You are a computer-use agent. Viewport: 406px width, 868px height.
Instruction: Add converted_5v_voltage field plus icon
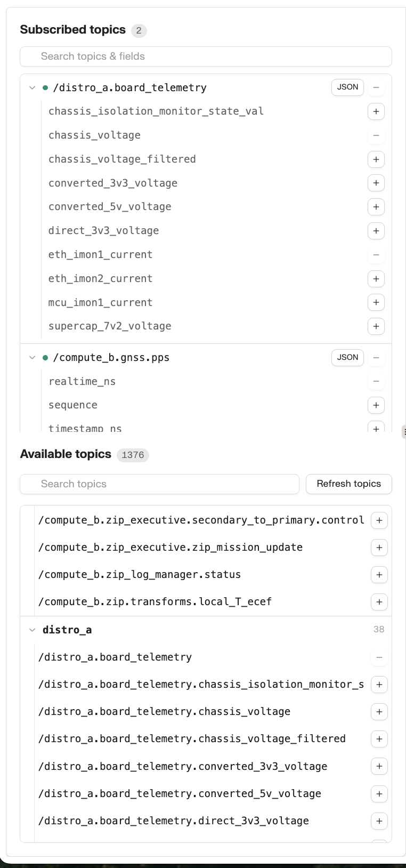[376, 207]
